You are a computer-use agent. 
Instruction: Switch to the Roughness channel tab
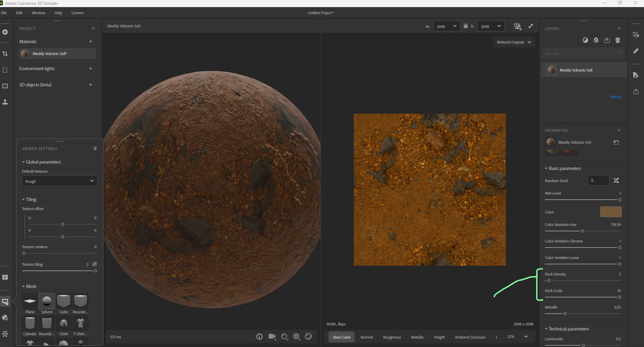[x=392, y=337]
